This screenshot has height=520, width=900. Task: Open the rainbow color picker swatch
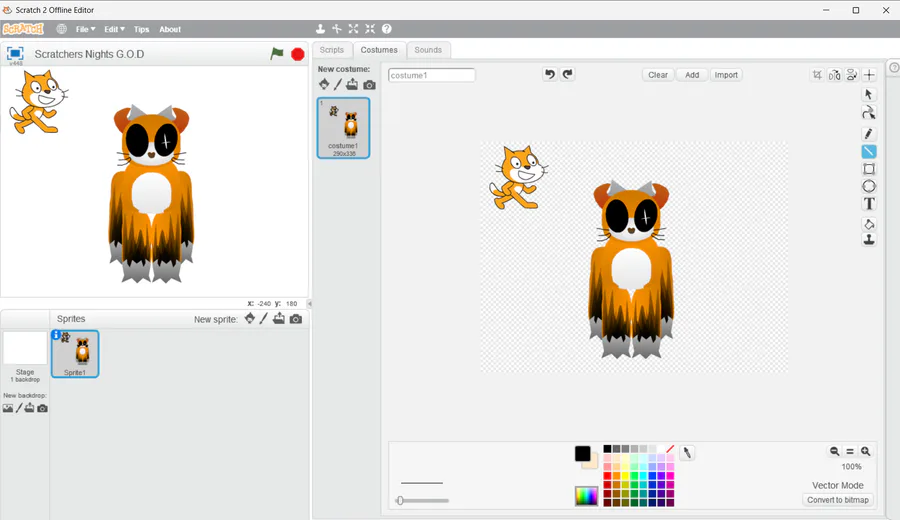pos(587,496)
